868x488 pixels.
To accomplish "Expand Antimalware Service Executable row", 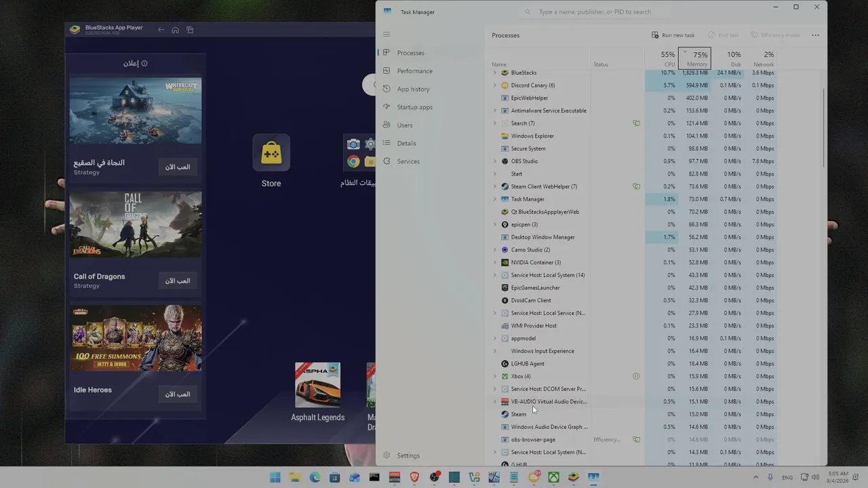I will pyautogui.click(x=494, y=110).
